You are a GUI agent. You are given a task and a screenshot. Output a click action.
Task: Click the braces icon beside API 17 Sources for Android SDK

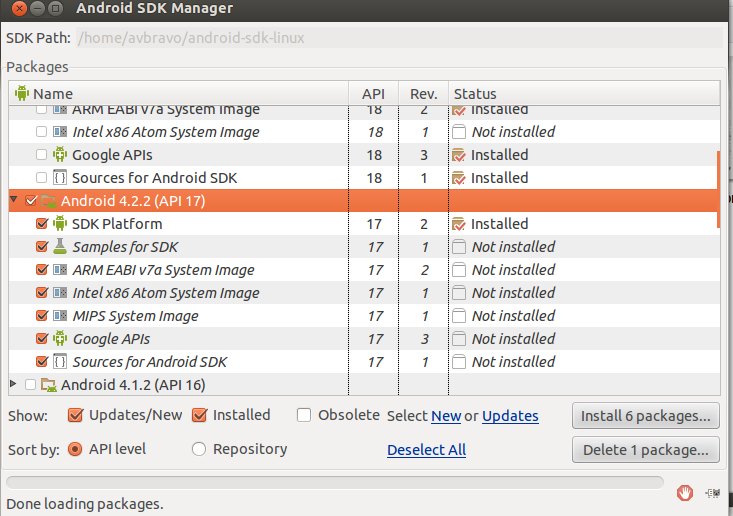tap(60, 361)
